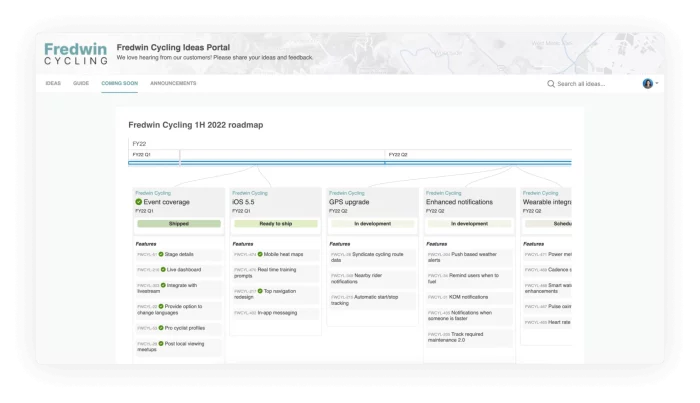
Task: Click green check beside Pro cyclist profiles
Action: coord(162,327)
